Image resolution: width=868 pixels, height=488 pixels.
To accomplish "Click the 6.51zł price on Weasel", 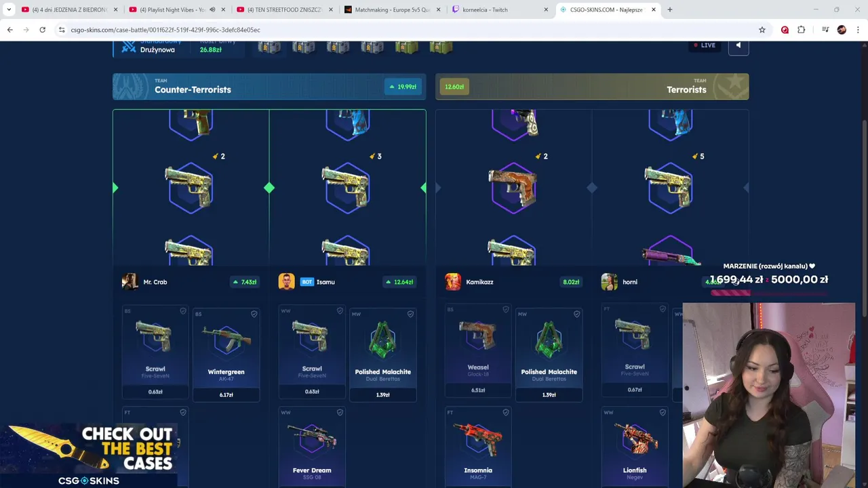I will [478, 390].
